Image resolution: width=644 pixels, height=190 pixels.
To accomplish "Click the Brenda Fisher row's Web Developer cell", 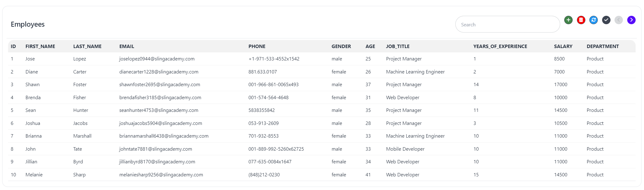I will (x=403, y=98).
